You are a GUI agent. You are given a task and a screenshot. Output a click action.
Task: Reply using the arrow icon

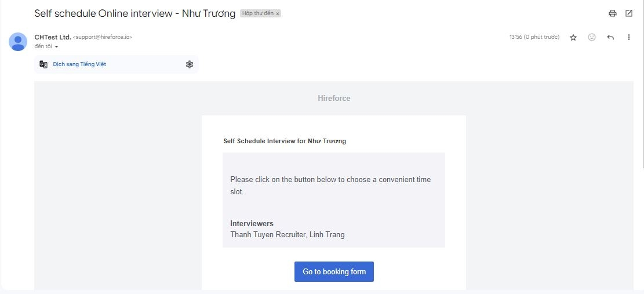point(610,37)
